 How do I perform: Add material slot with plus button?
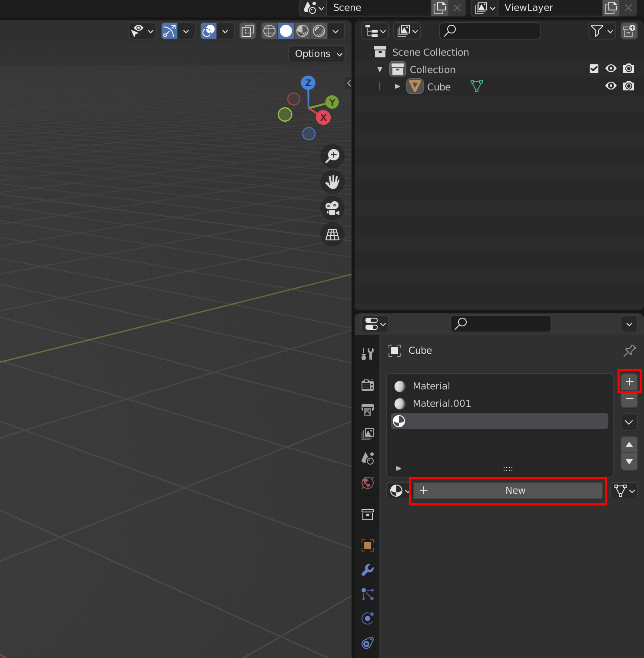tap(629, 382)
